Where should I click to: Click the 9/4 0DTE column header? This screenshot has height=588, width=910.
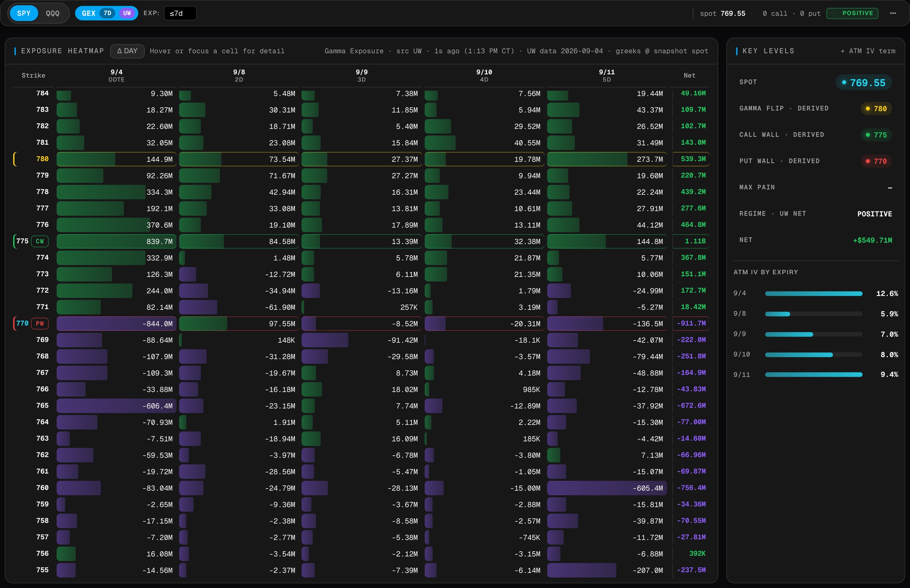[116, 76]
